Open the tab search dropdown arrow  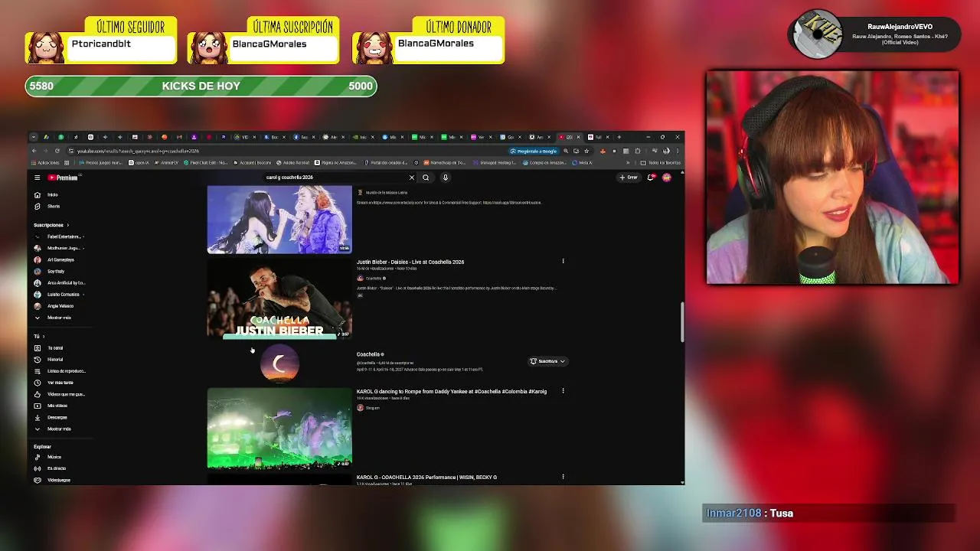(x=34, y=137)
